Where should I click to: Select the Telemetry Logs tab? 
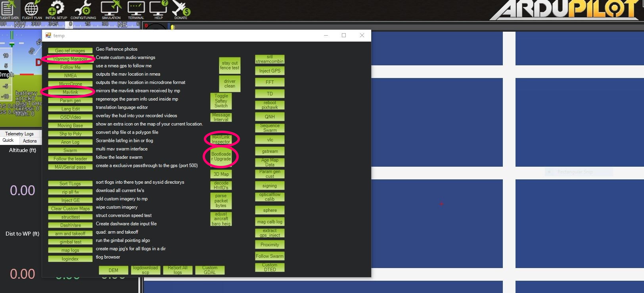tap(19, 134)
